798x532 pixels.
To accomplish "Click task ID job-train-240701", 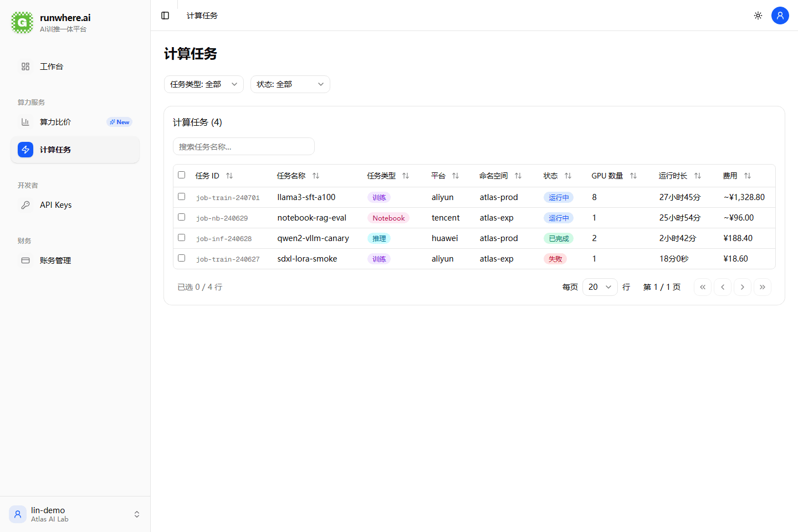I will 228,198.
